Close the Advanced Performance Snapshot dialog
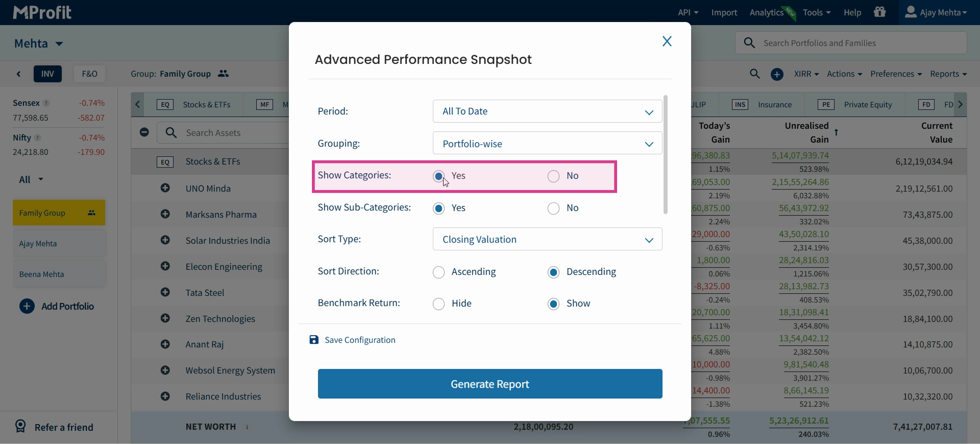The height and width of the screenshot is (444, 980). coord(667,41)
